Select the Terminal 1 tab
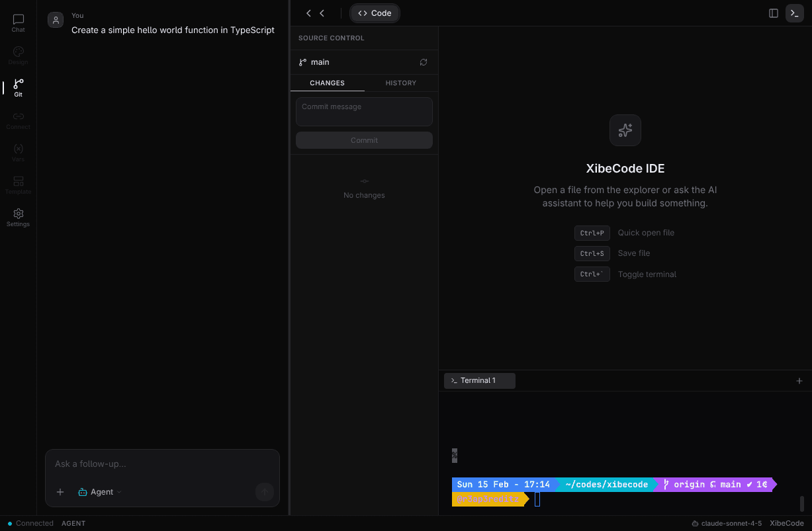 tap(479, 380)
